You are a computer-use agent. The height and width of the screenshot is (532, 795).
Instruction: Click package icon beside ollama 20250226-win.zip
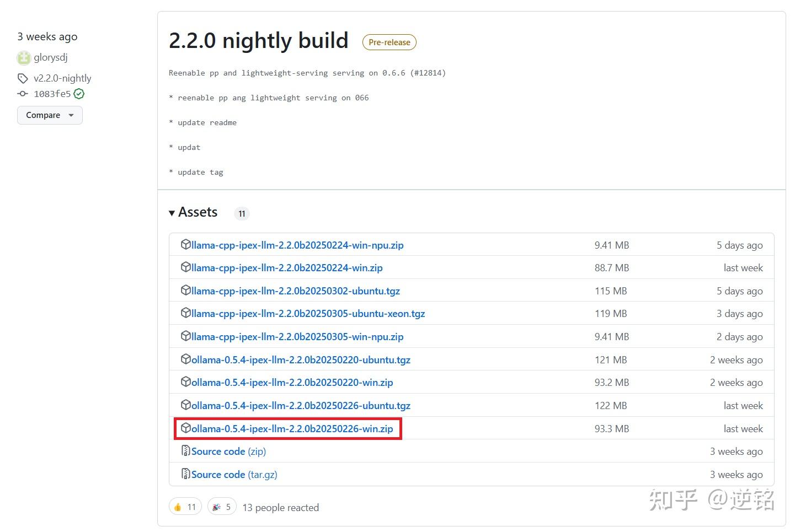coord(186,428)
